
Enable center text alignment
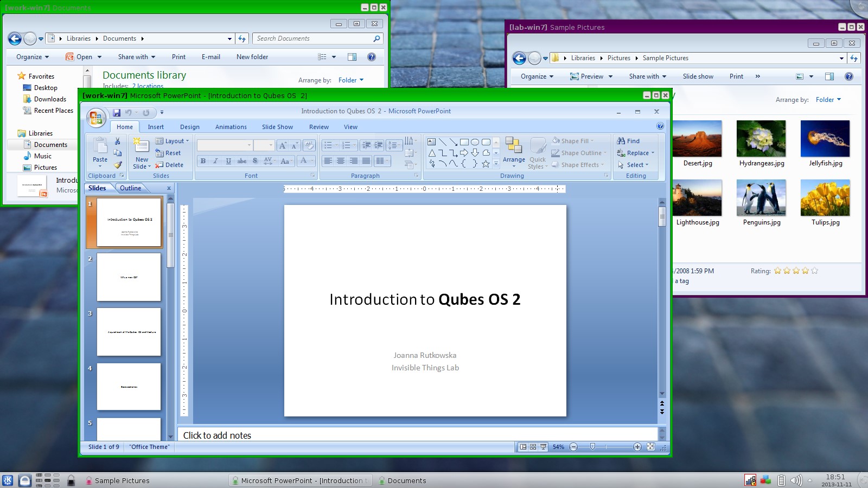[340, 161]
